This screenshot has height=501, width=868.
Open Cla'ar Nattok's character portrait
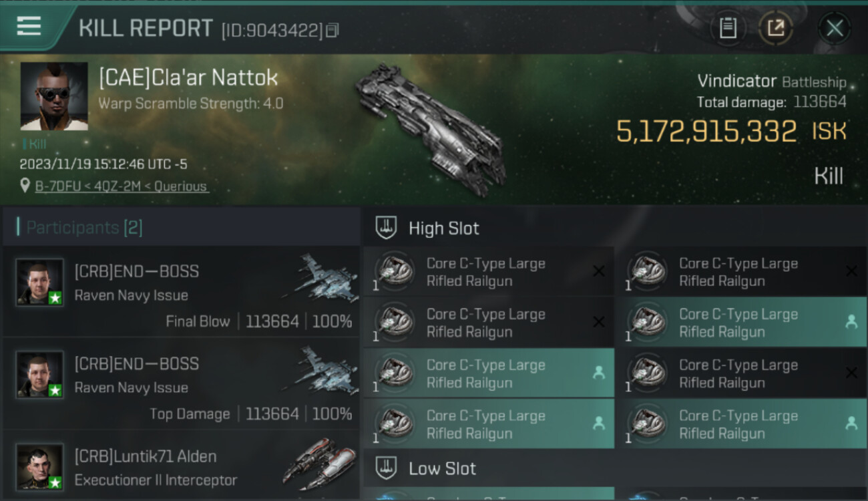[54, 96]
